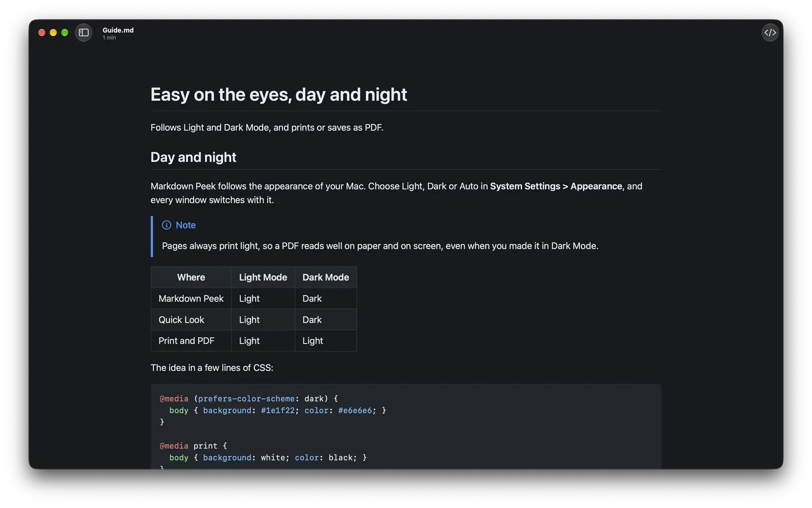Click the "#1e1f22" color value in code
Screen dimensions: 812x508
(x=278, y=410)
